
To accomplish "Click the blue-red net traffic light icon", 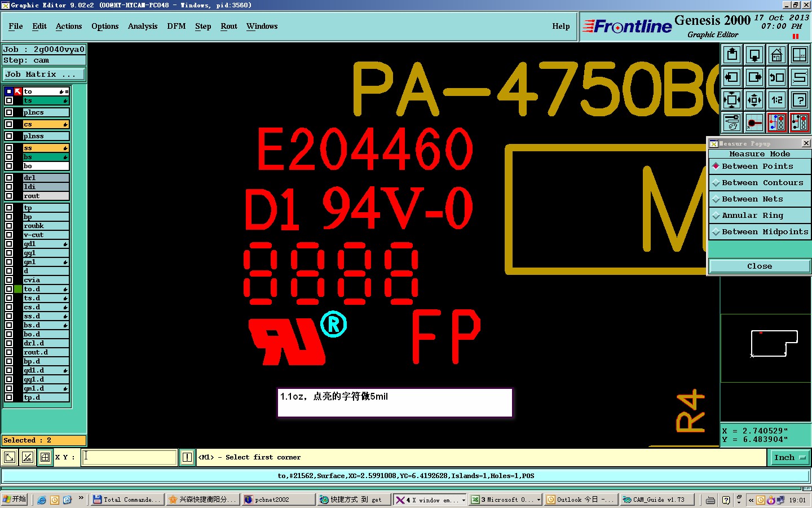I will tap(777, 122).
